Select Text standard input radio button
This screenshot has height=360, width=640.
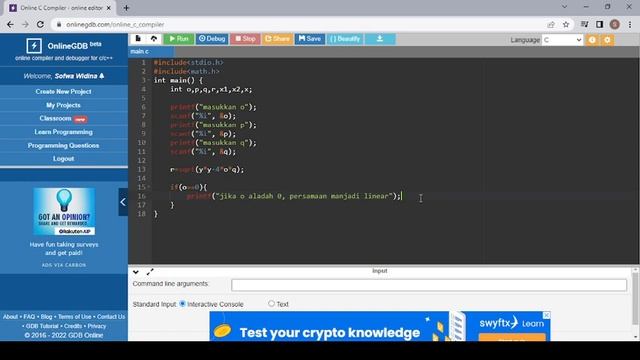pyautogui.click(x=271, y=303)
